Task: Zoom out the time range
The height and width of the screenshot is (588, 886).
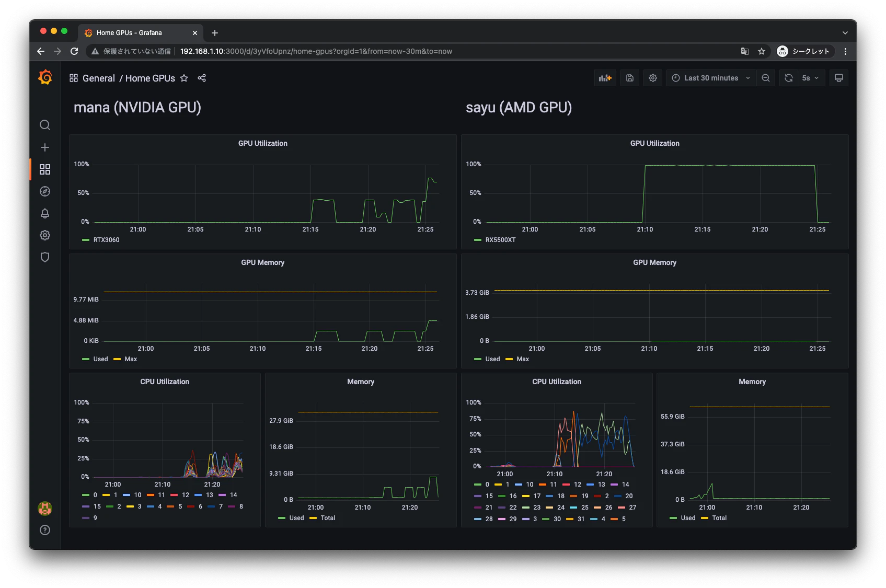Action: pos(766,78)
